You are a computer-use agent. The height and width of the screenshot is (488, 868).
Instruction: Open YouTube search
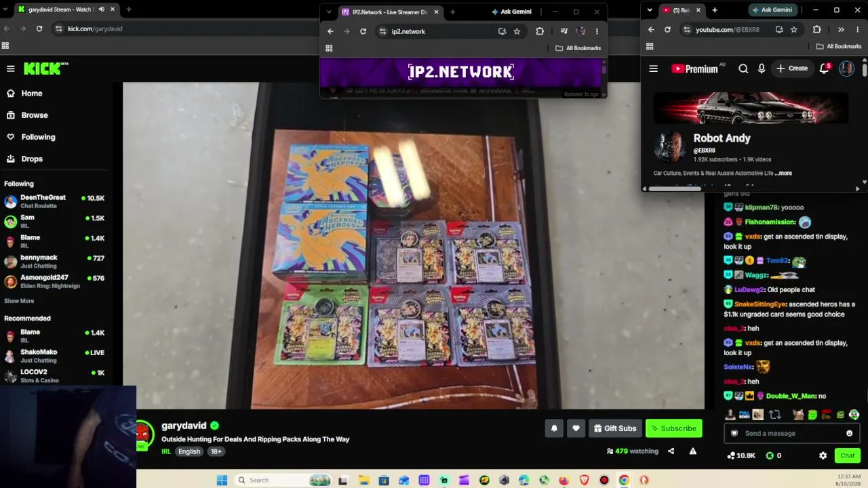(x=743, y=68)
